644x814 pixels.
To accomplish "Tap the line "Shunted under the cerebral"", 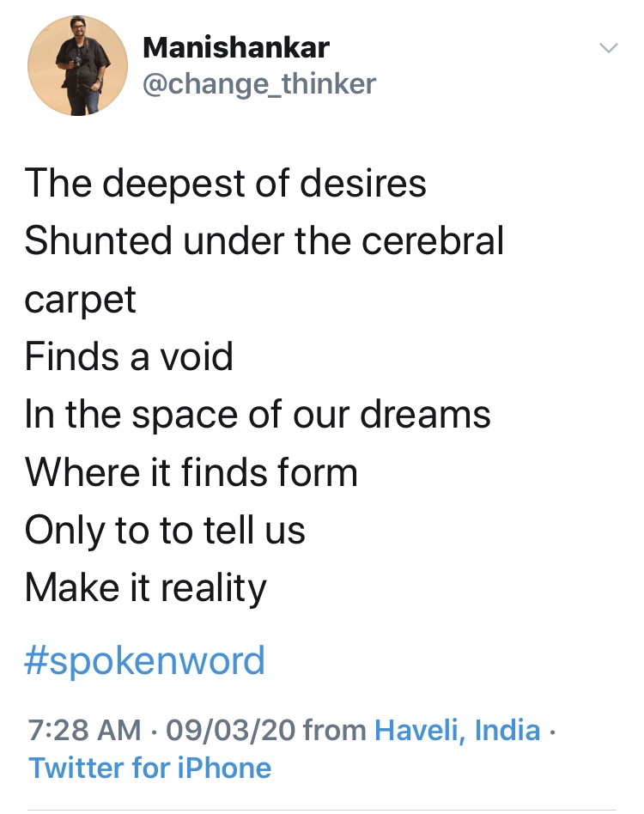I will 264,241.
